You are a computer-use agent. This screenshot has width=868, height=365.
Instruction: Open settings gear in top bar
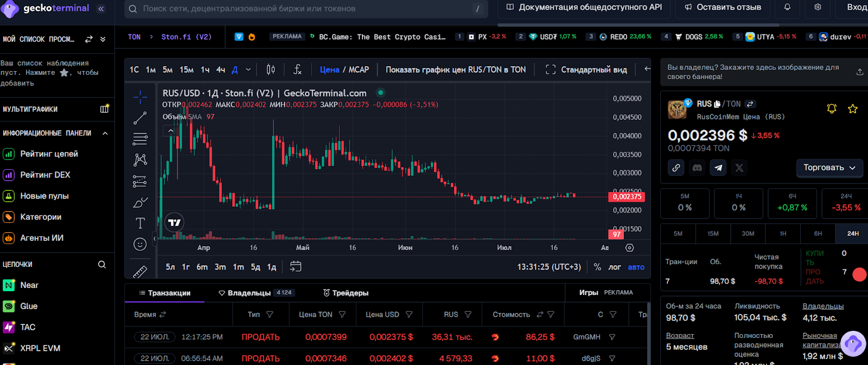[818, 7]
